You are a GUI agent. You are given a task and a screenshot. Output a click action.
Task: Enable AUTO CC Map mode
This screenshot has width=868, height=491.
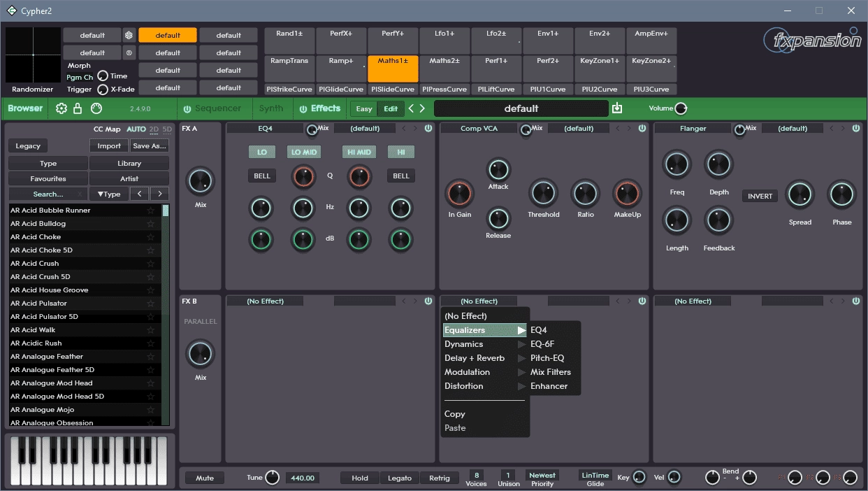tap(136, 129)
